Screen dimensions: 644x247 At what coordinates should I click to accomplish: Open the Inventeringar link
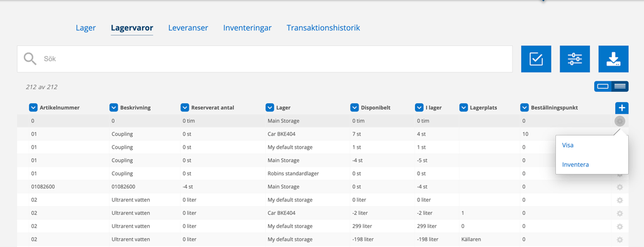(247, 28)
